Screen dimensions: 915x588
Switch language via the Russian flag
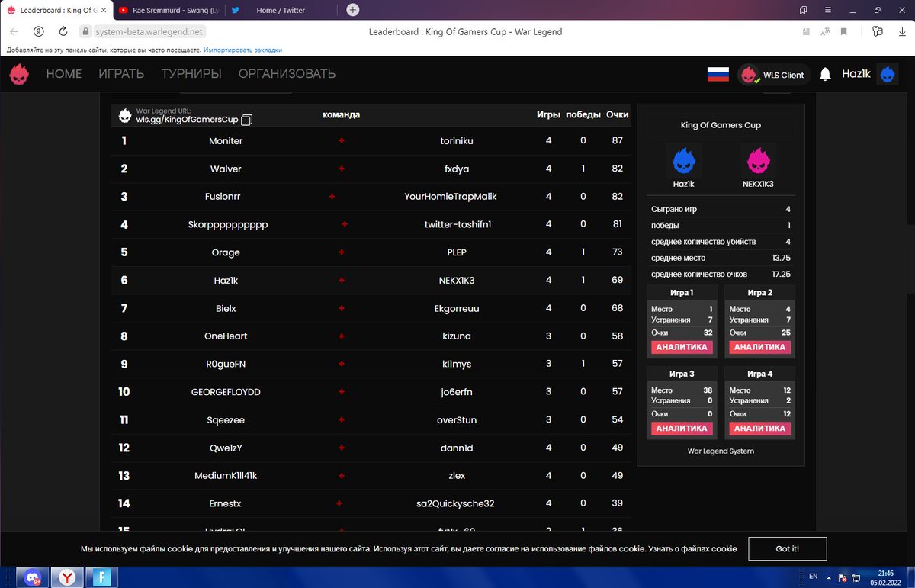tap(718, 74)
